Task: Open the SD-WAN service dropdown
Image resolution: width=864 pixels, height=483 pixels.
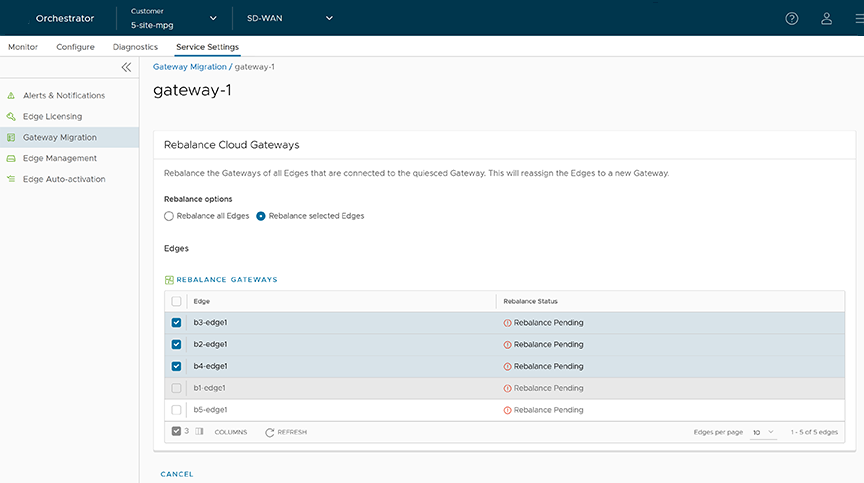Action: pyautogui.click(x=329, y=18)
